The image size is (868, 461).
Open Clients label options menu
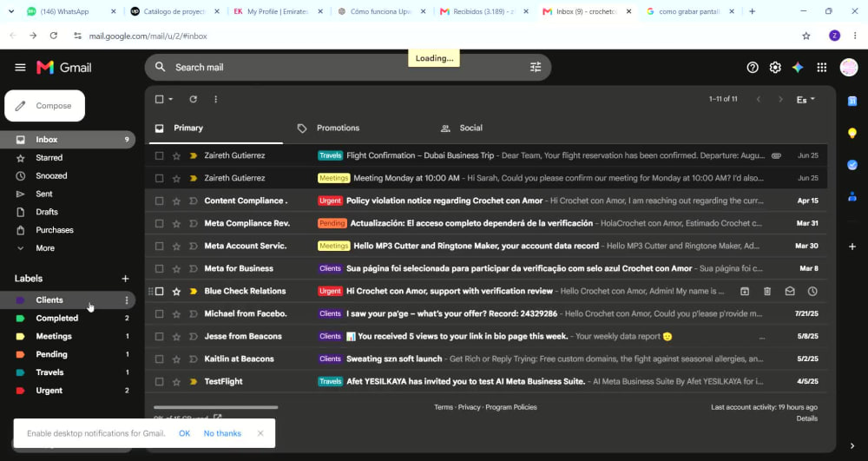127,300
